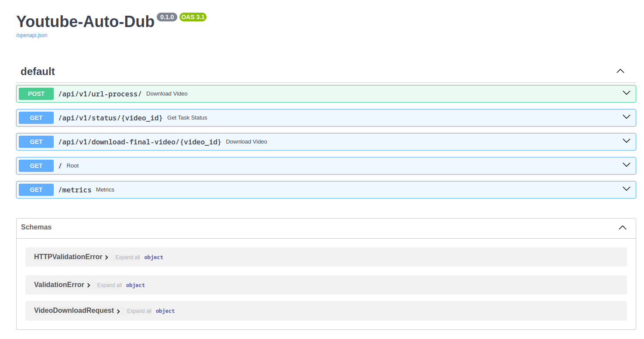Select the default section header
This screenshot has width=644, height=339.
point(38,71)
